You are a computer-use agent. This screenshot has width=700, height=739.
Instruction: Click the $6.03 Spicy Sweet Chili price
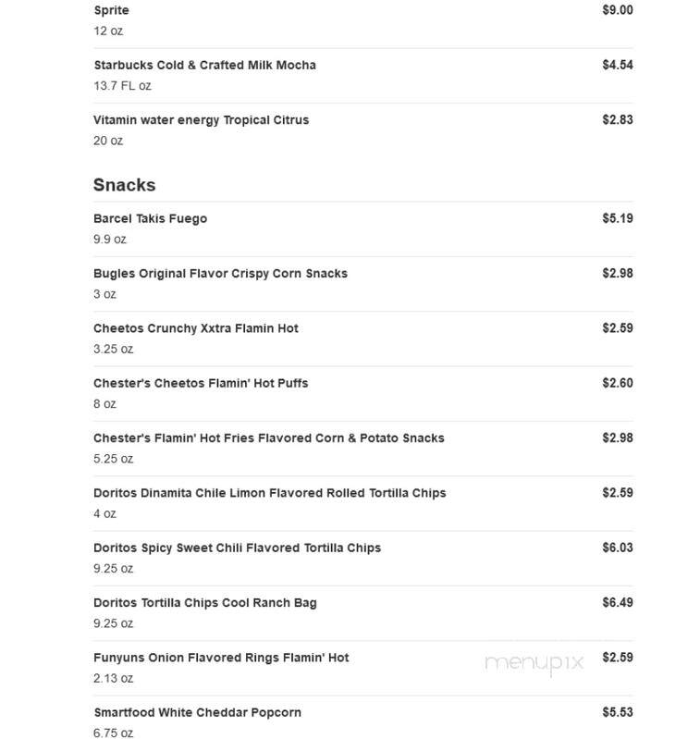618,548
